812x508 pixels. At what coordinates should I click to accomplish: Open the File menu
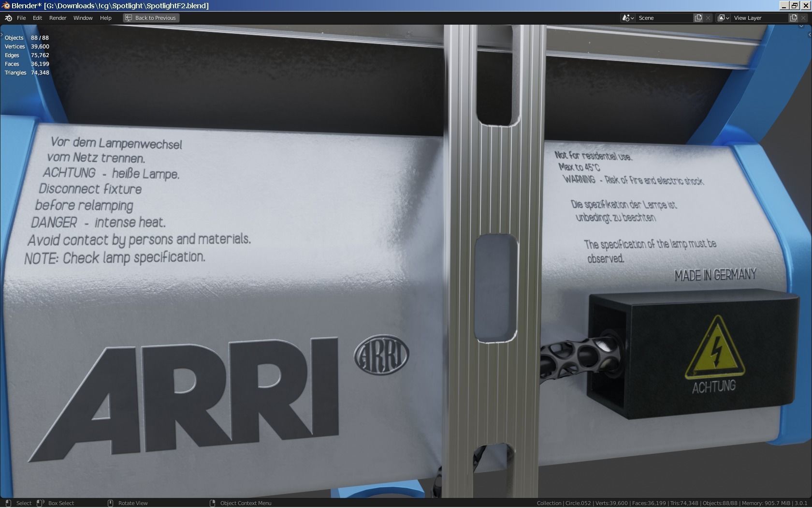pos(21,18)
